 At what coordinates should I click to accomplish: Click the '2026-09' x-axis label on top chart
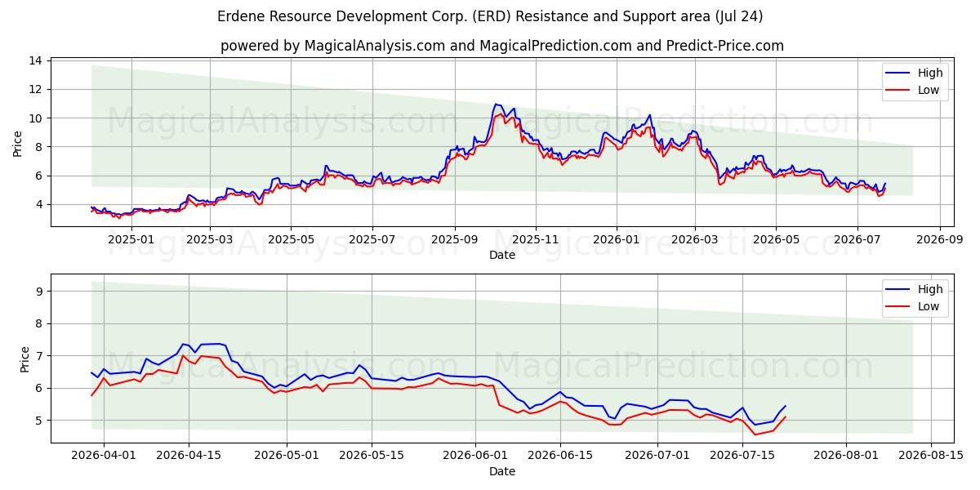coord(940,240)
